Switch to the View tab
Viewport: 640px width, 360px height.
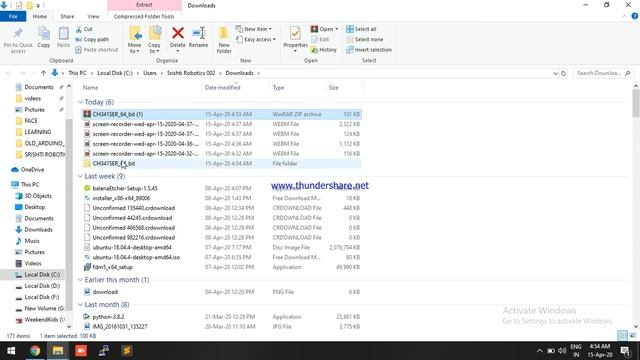(93, 16)
